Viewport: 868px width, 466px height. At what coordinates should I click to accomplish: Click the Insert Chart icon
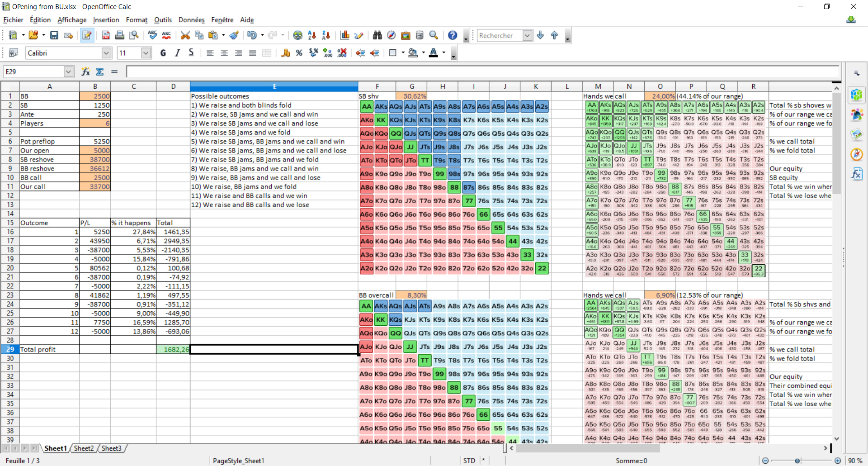(345, 35)
